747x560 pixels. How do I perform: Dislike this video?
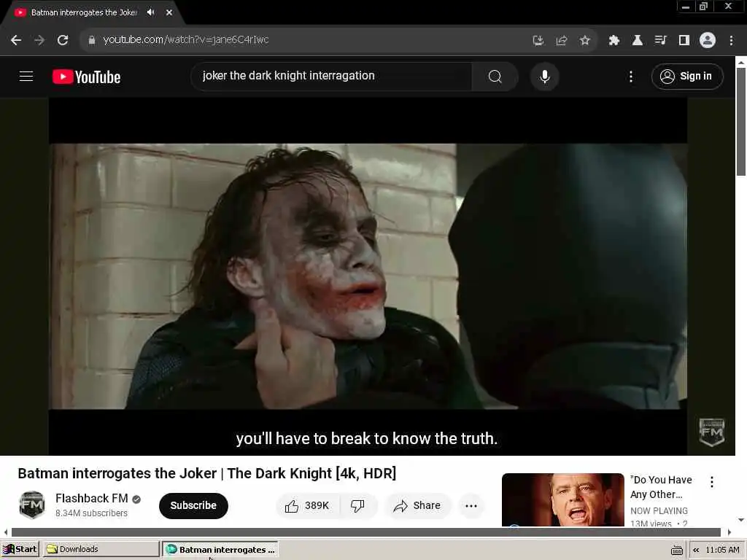pyautogui.click(x=357, y=506)
